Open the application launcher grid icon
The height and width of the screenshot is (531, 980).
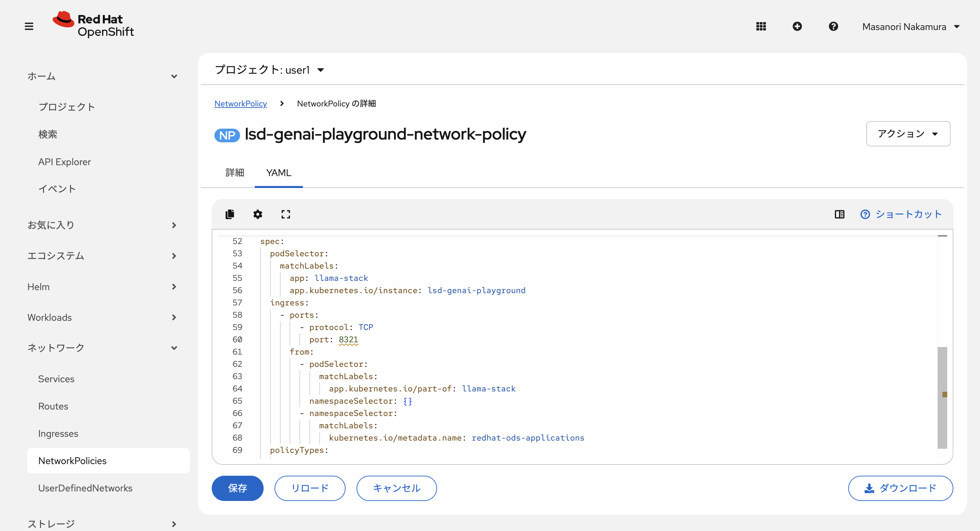(761, 26)
